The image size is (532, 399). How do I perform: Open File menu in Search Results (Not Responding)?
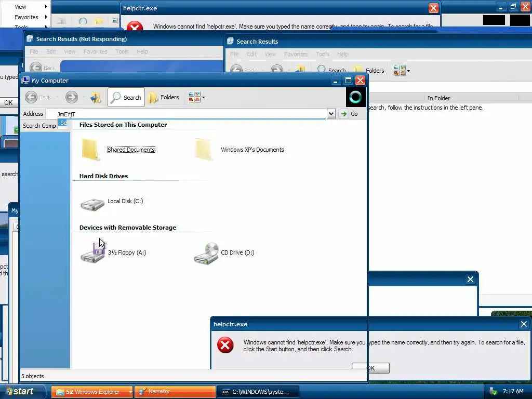coord(34,51)
